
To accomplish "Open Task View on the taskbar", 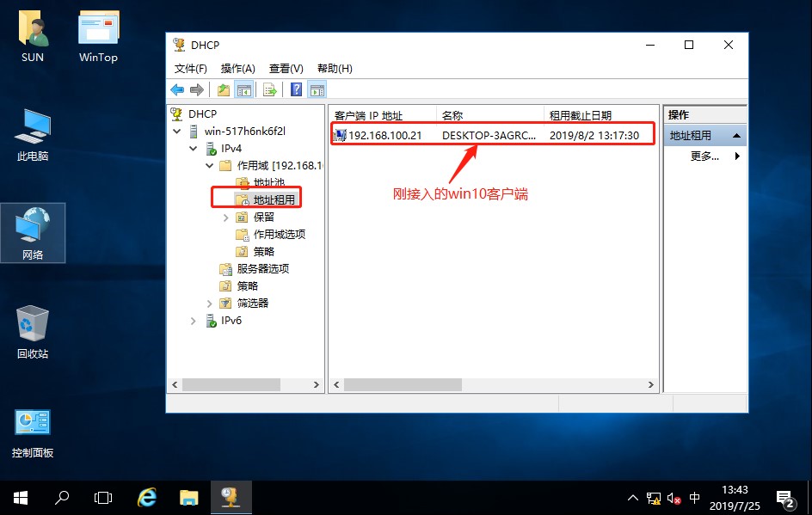I will click(x=103, y=498).
